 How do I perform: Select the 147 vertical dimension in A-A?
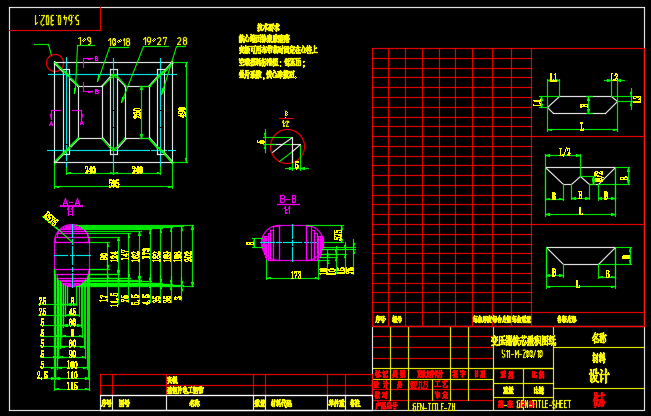[124, 256]
